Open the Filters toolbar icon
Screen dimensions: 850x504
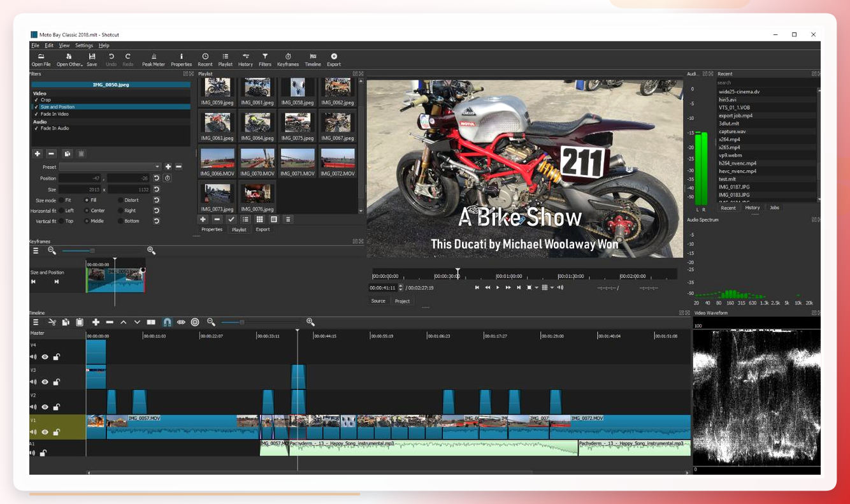pyautogui.click(x=265, y=60)
